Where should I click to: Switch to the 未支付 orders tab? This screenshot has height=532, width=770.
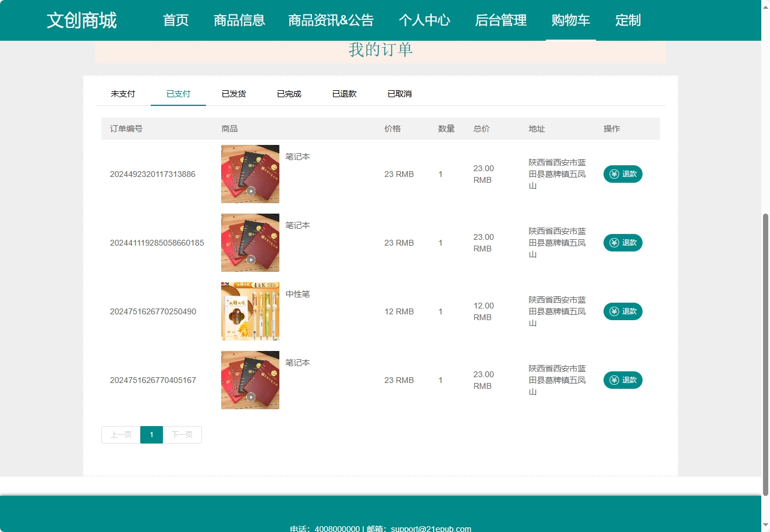point(122,93)
